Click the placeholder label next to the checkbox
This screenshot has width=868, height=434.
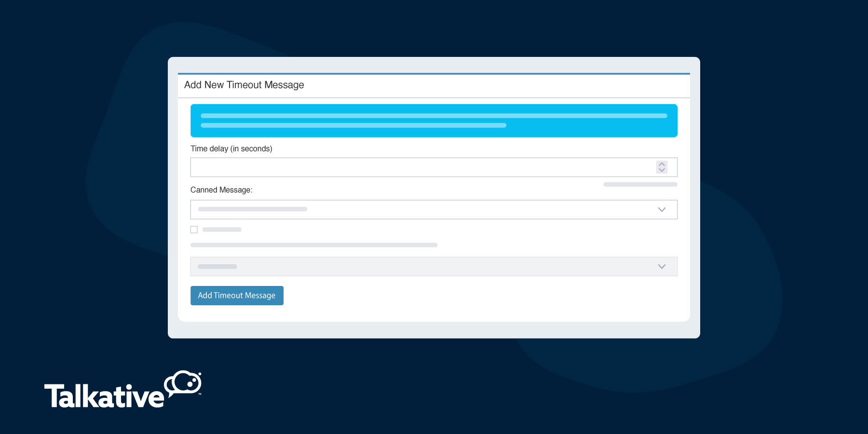[x=222, y=230]
